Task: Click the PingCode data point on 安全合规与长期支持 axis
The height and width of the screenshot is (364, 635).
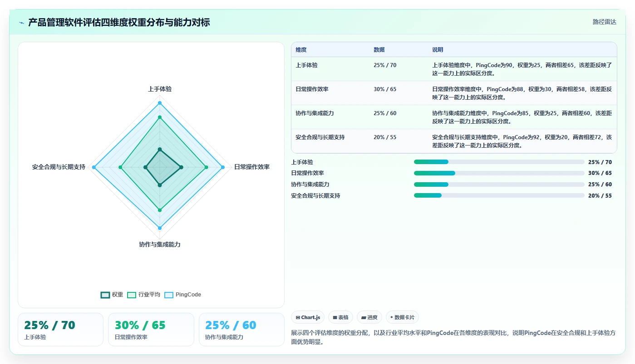Action: tap(94, 168)
